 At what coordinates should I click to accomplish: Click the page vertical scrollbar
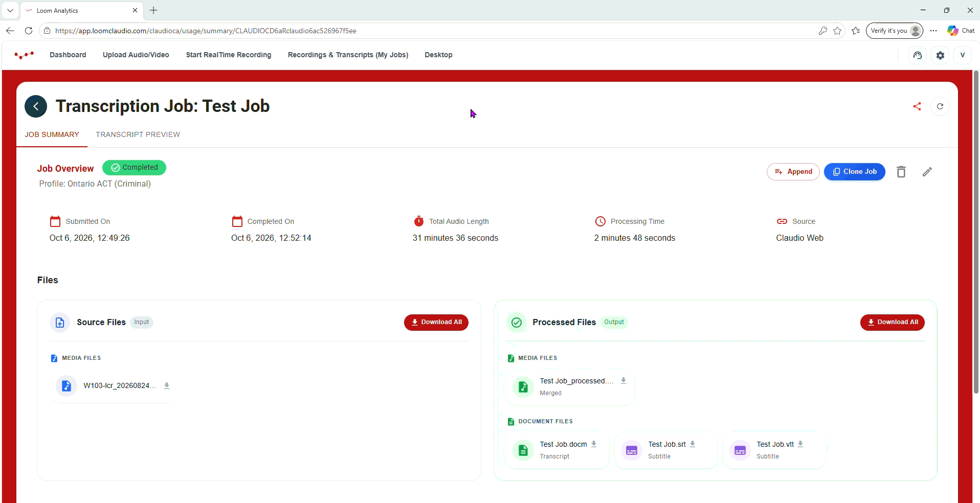tap(976, 233)
